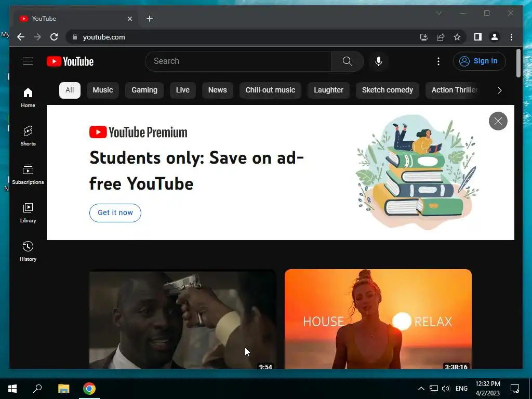
Task: Click the Students only banner headline
Action: tap(196, 170)
